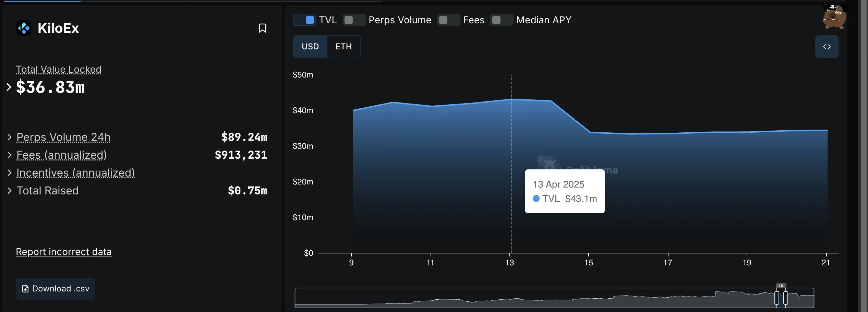Open the Report incorrect data link
Viewport: 868px width, 312px height.
pyautogui.click(x=64, y=252)
